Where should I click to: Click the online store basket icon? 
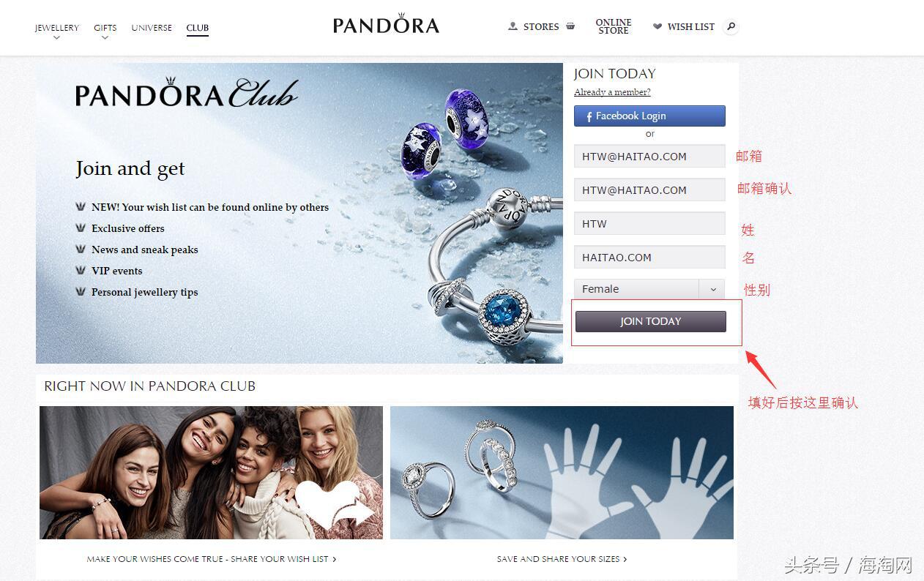pos(570,26)
